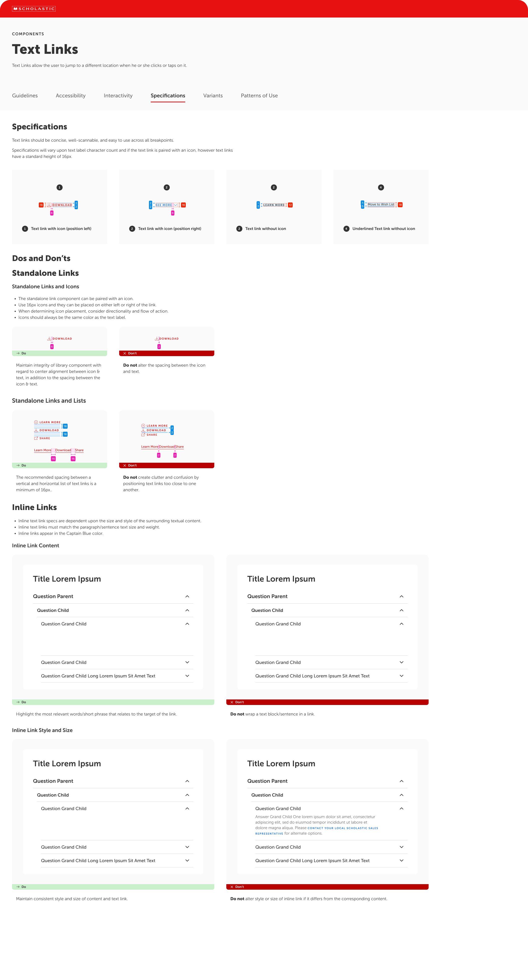
Task: Click the blue Contact Your Local Scholastic Sales Representative link
Action: 342,828
